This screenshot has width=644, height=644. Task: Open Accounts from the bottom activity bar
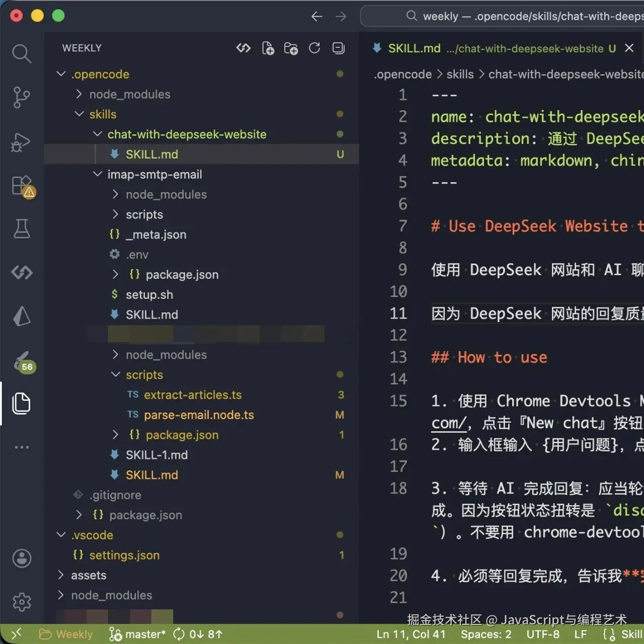[x=21, y=558]
